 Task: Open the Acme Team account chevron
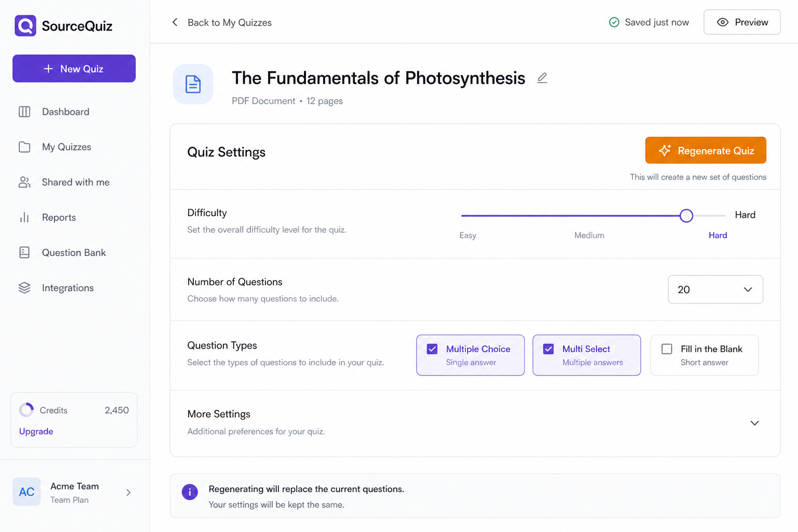[x=128, y=492]
